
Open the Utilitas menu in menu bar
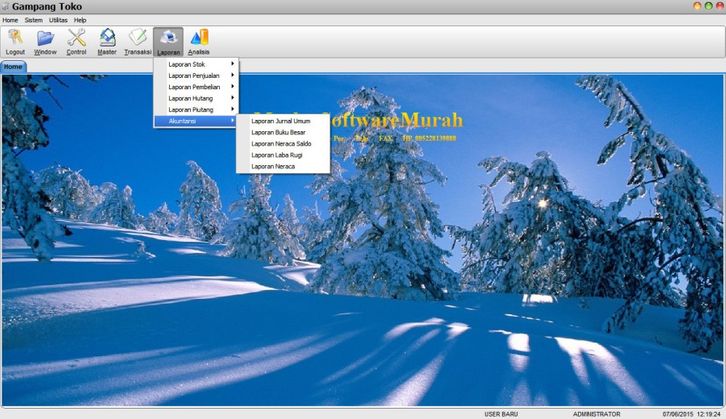point(59,20)
